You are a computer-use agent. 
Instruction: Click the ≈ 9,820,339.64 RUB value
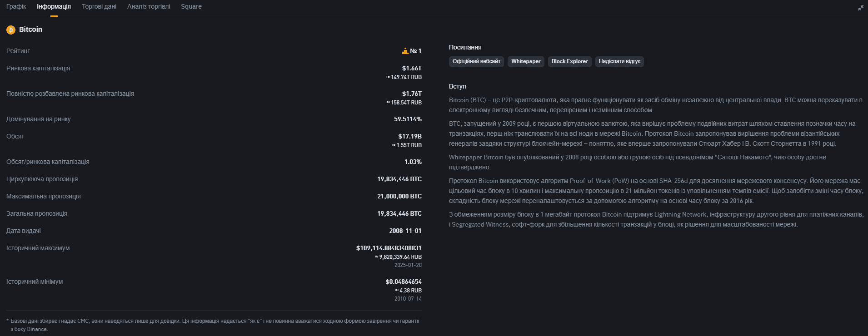click(398, 257)
